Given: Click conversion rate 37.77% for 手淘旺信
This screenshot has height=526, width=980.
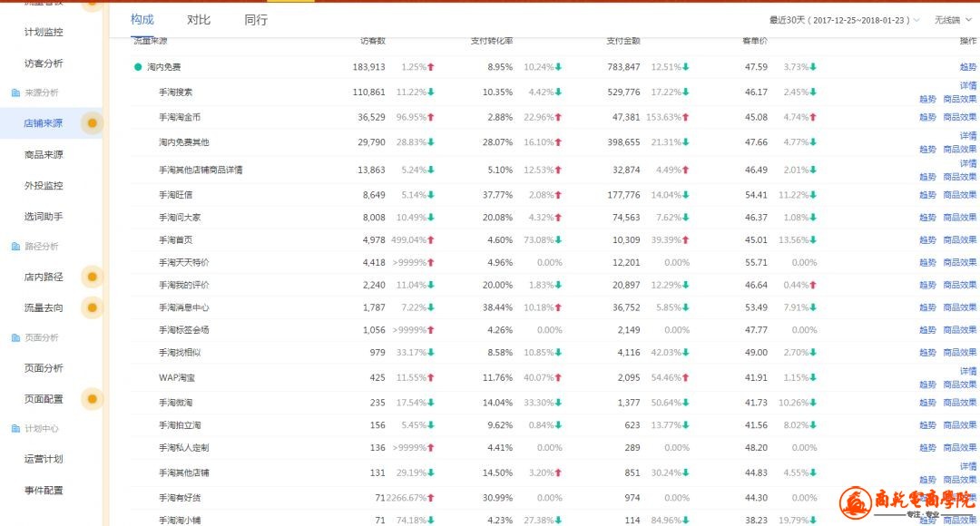Looking at the screenshot, I should tap(497, 195).
